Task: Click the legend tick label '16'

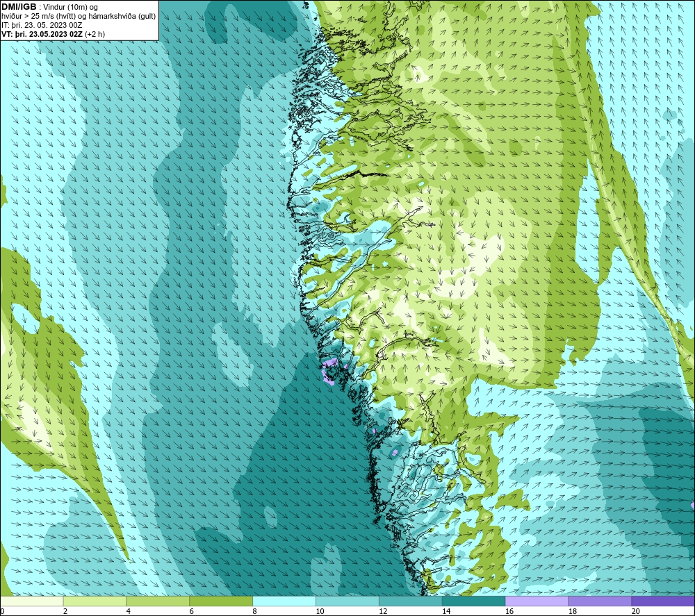Action: tap(509, 611)
